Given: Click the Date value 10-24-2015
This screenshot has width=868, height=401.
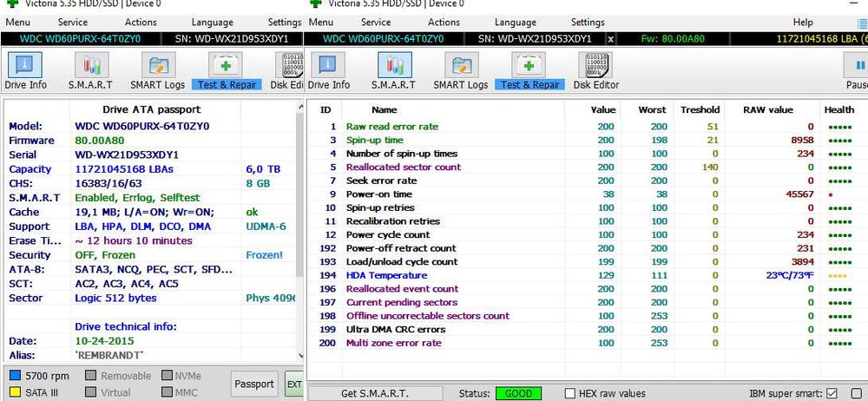Looking at the screenshot, I should point(105,341).
